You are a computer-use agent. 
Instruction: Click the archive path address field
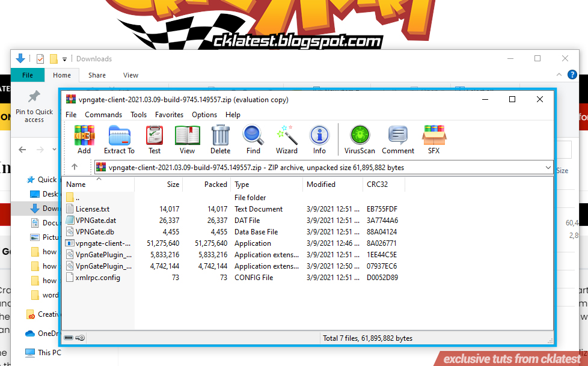[x=323, y=167]
